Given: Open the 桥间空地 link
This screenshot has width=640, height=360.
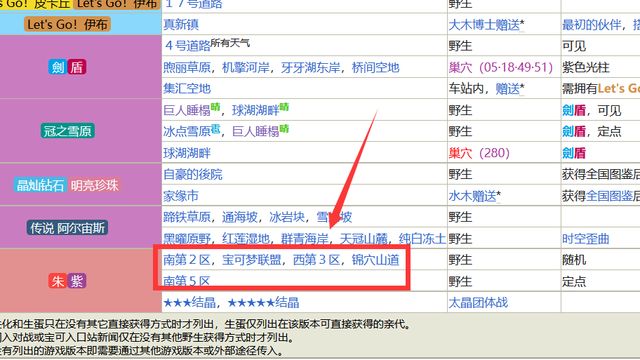Looking at the screenshot, I should tap(376, 67).
